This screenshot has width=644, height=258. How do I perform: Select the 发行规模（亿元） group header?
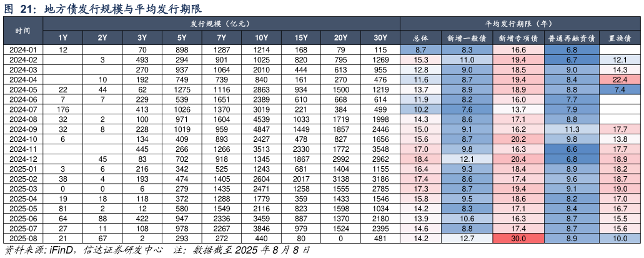pos(221,24)
